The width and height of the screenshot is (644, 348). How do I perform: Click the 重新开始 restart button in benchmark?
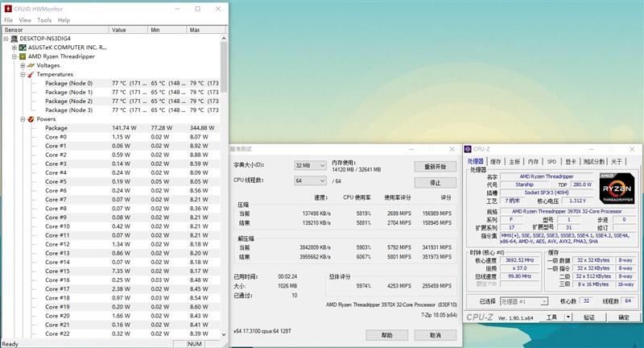435,167
